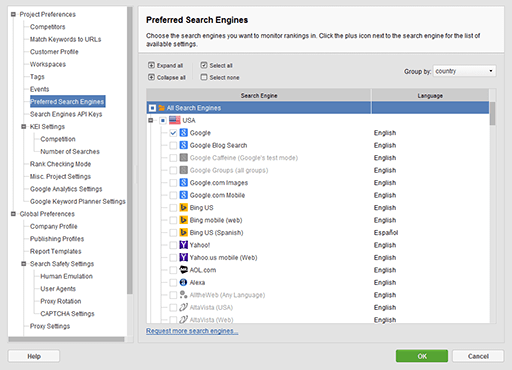
Task: Select Rank Checking Mode in sidebar
Action: [60, 164]
